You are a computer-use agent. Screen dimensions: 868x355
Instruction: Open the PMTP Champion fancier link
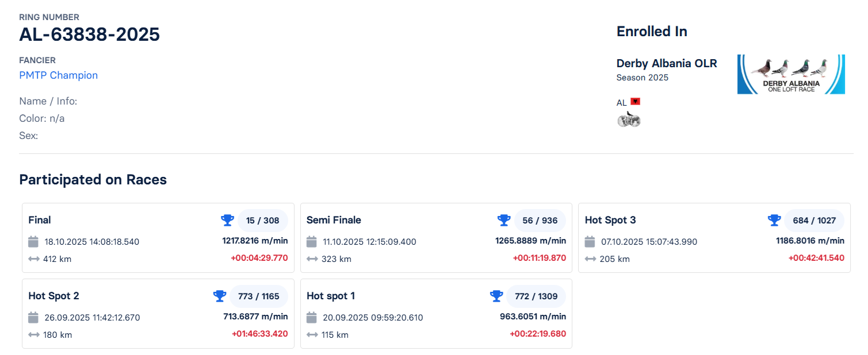tap(58, 75)
